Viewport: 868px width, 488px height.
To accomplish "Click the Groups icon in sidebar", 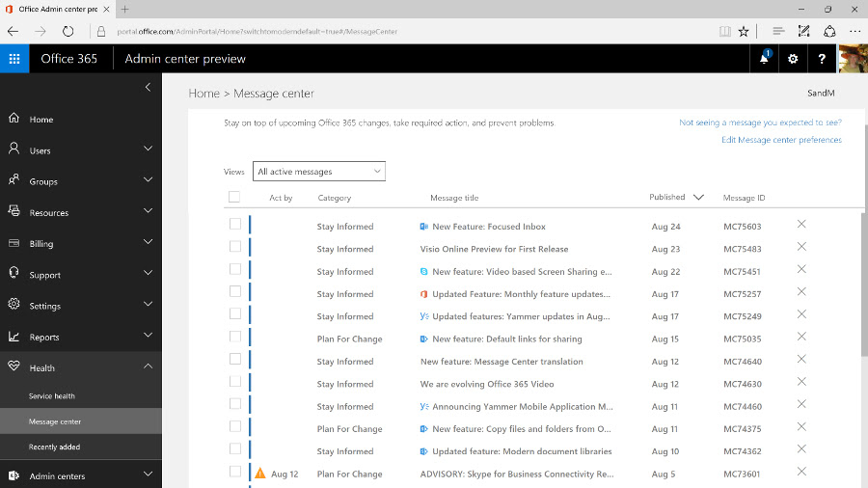I will coord(14,179).
